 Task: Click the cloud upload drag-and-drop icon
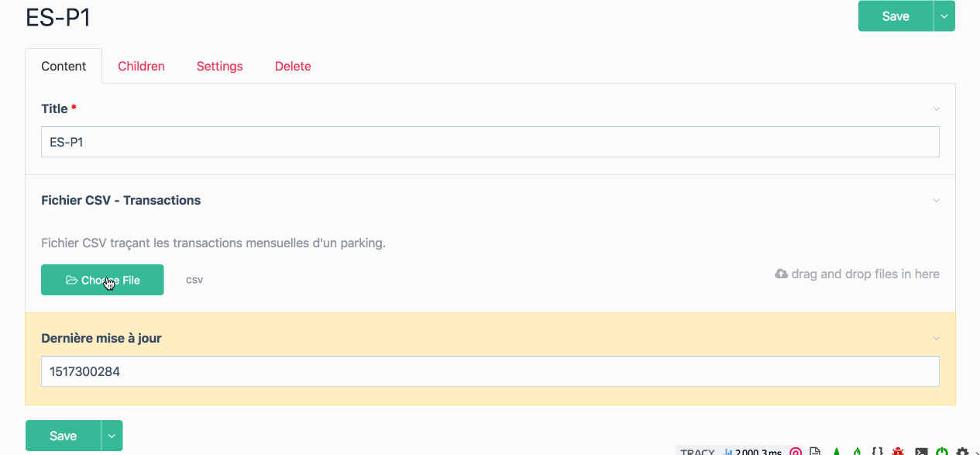(x=779, y=273)
